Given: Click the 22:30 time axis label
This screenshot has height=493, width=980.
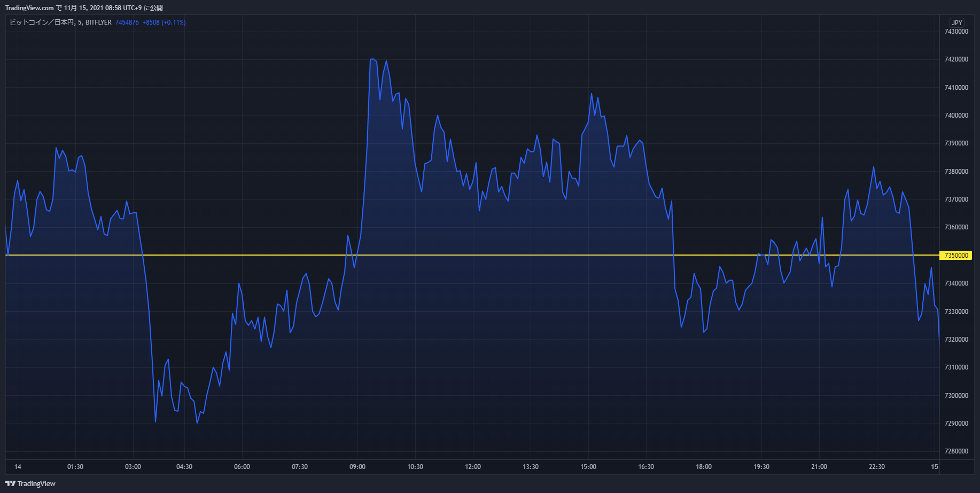Looking at the screenshot, I should click(877, 467).
